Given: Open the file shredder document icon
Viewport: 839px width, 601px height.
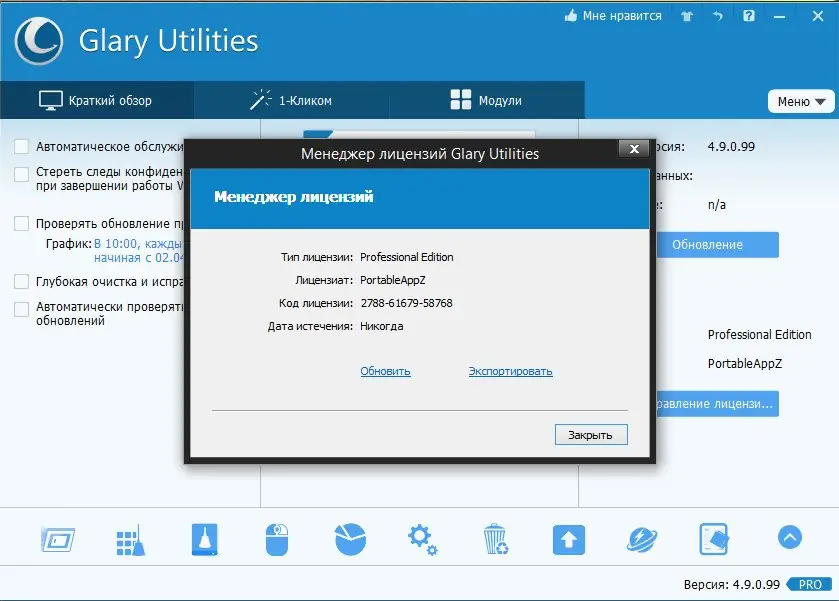Looking at the screenshot, I should coord(714,539).
